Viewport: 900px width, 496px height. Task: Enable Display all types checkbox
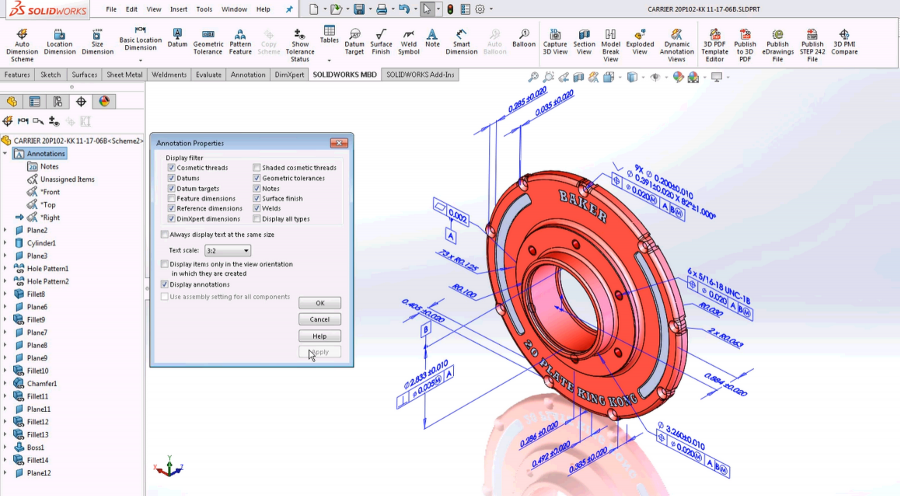pyautogui.click(x=257, y=219)
